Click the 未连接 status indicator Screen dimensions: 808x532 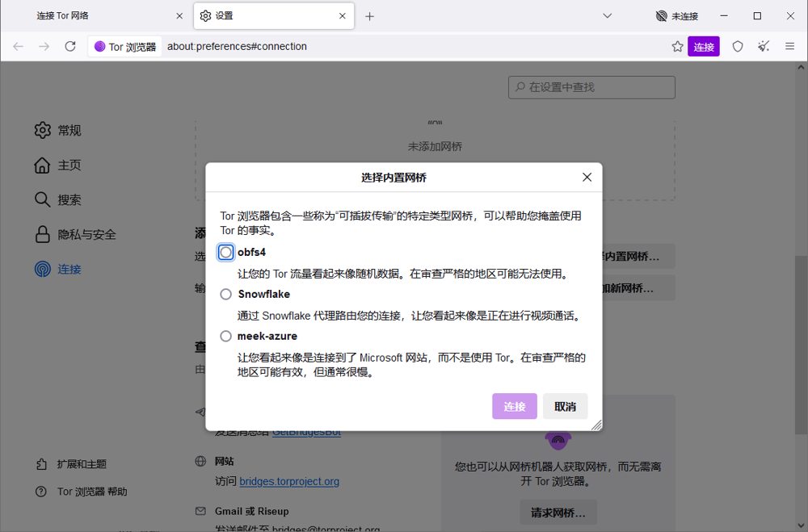tap(677, 16)
